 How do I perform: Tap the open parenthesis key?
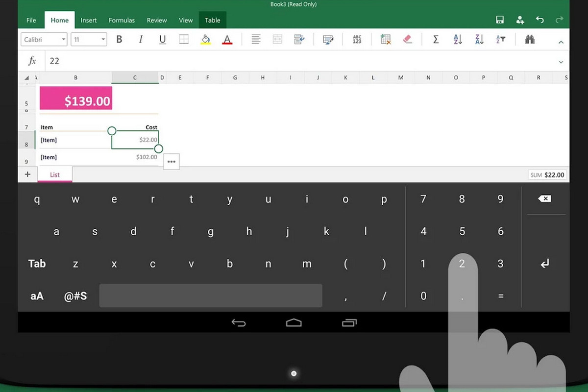346,264
